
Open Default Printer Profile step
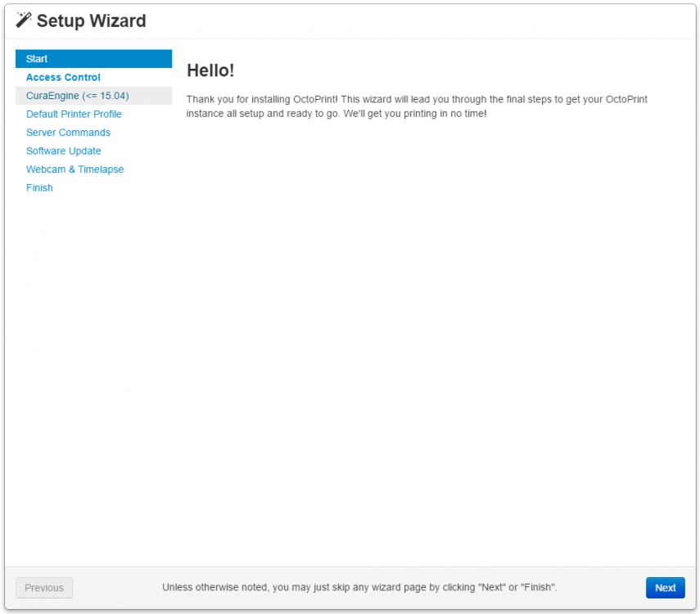pos(94,114)
